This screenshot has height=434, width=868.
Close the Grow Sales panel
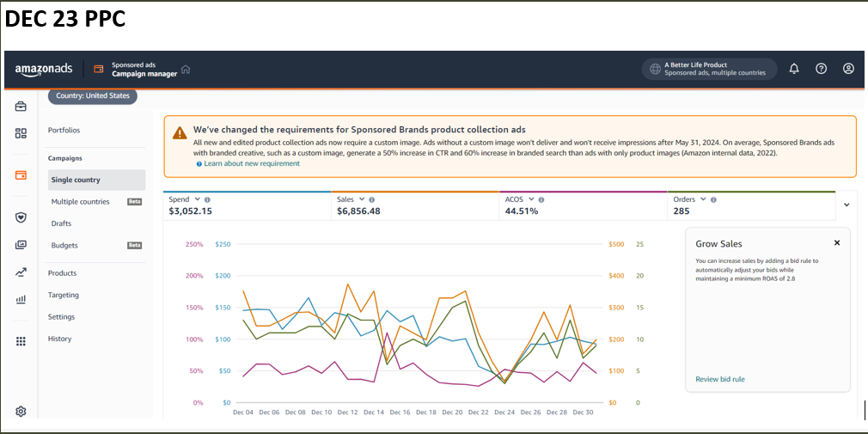coord(837,243)
